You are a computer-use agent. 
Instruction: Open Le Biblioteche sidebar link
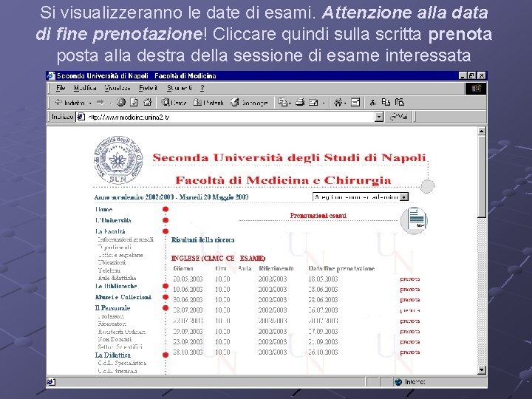click(x=116, y=286)
